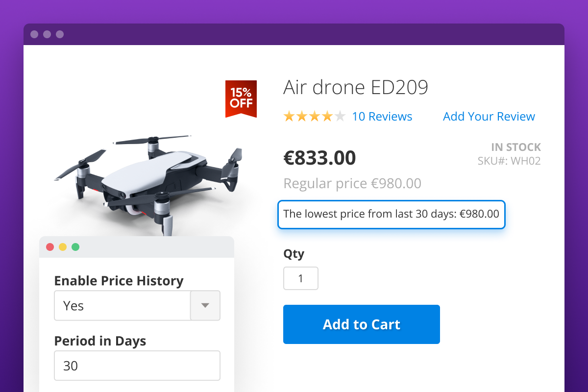Open the 10 Reviews link
This screenshot has width=588, height=392.
point(382,117)
